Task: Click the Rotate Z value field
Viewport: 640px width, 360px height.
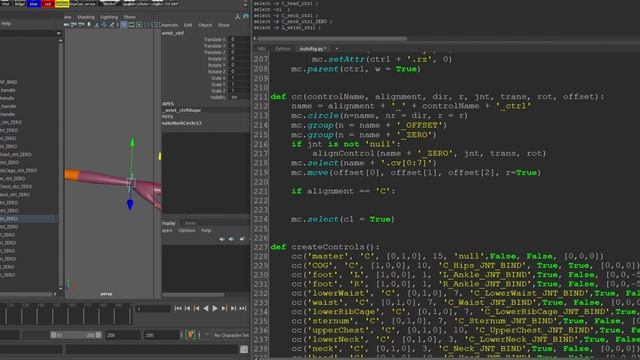Action: click(x=240, y=72)
